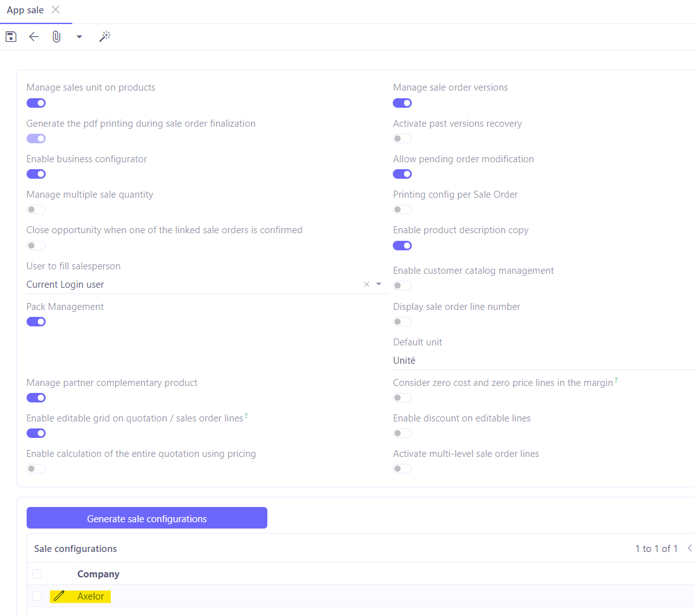The image size is (695, 616).
Task: Toggle Generate the pdf printing during finalization
Action: click(x=36, y=138)
